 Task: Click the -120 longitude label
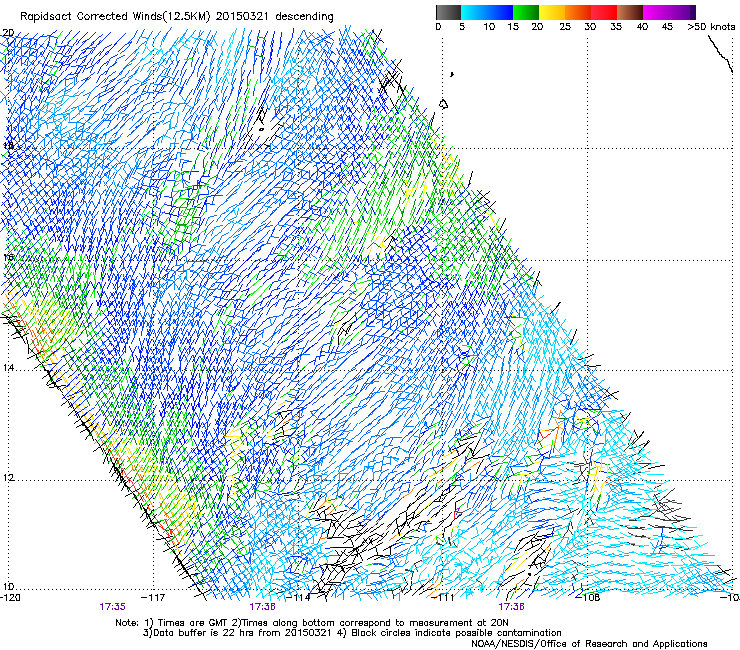(10, 598)
